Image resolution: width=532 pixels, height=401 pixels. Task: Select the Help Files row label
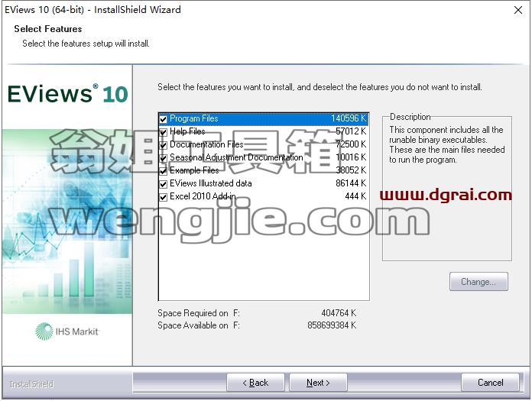(187, 131)
